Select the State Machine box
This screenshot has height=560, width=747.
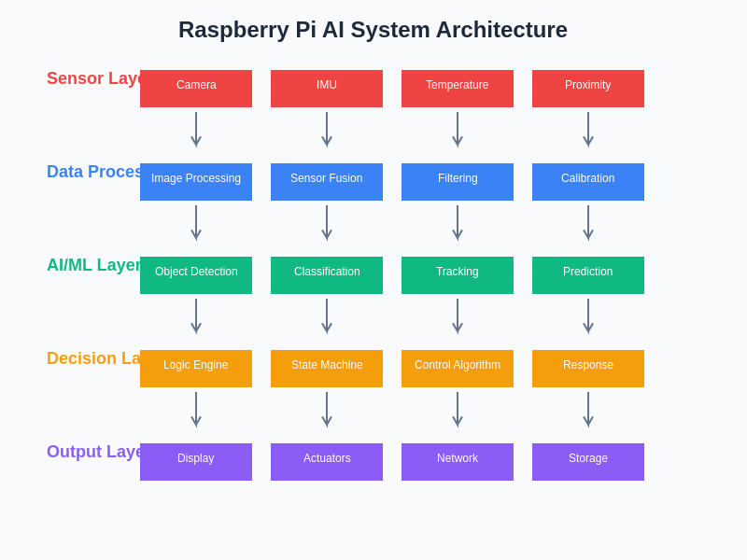point(327,369)
